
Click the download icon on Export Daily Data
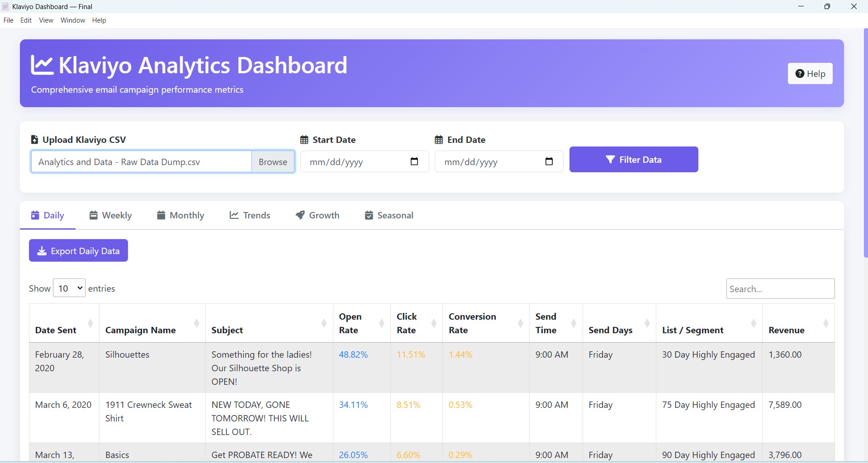pos(42,251)
